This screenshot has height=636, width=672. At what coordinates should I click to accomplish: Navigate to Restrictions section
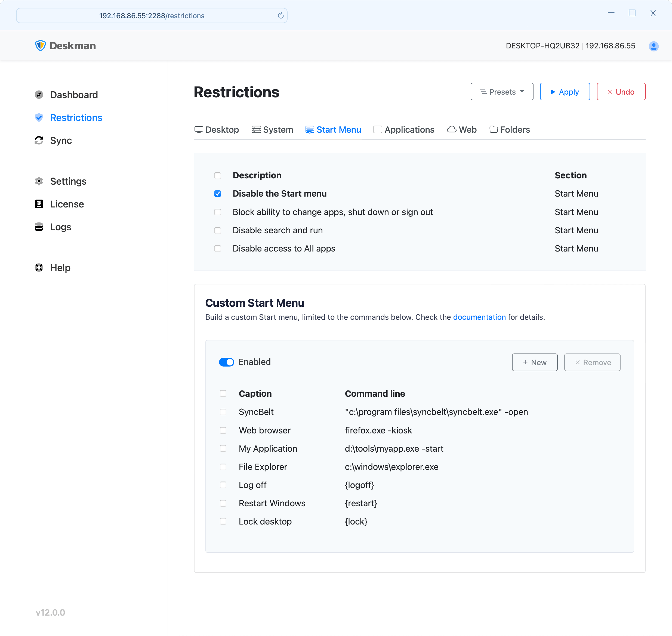click(x=76, y=117)
